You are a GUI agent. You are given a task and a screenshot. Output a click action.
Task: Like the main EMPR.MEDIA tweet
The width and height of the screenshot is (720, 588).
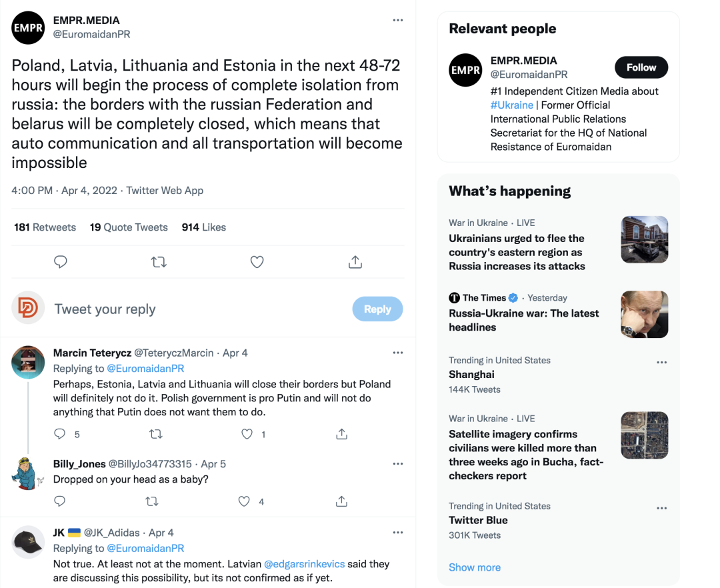[257, 262]
